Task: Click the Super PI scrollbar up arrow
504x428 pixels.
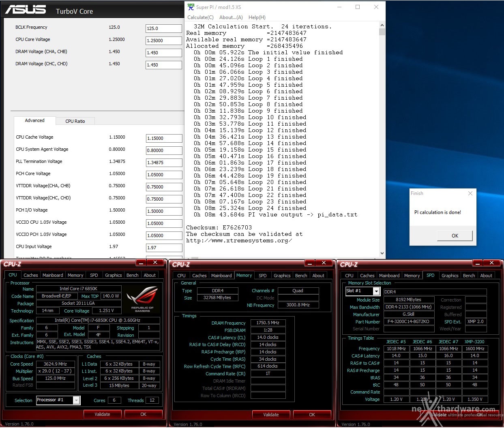Action: pyautogui.click(x=382, y=26)
